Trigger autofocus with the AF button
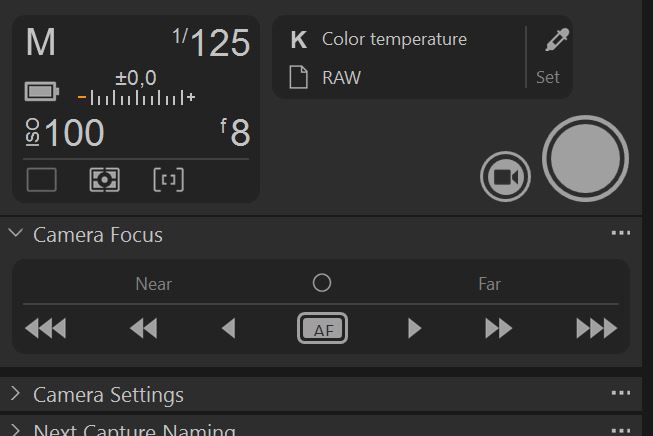Screen dimensions: 653x436 (x=322, y=328)
